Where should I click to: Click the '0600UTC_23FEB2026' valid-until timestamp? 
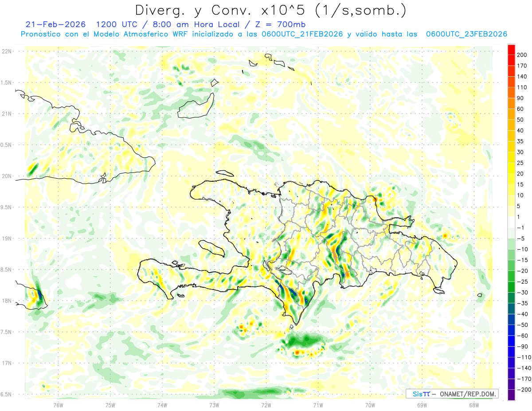tap(466, 34)
